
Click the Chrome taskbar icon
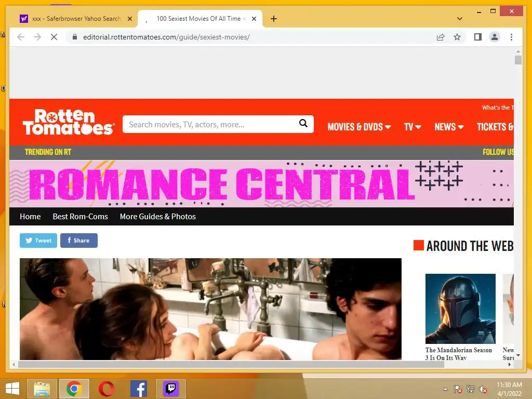[74, 389]
